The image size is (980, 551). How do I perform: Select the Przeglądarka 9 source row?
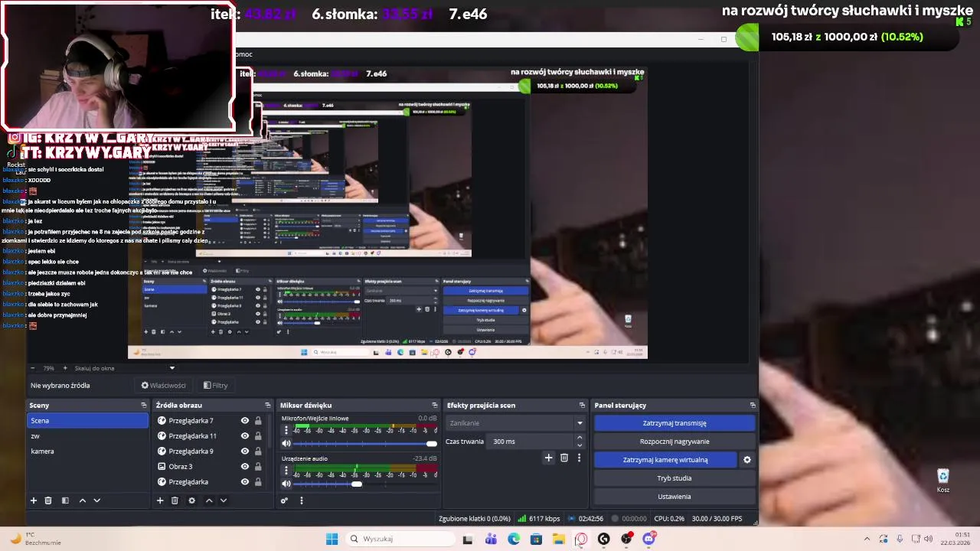pyautogui.click(x=212, y=452)
